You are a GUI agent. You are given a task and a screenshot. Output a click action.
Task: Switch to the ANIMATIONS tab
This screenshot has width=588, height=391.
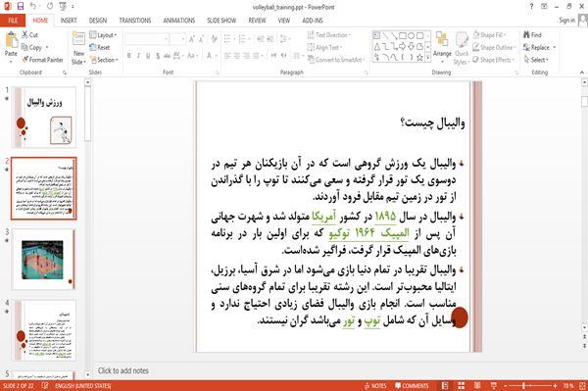tap(179, 21)
